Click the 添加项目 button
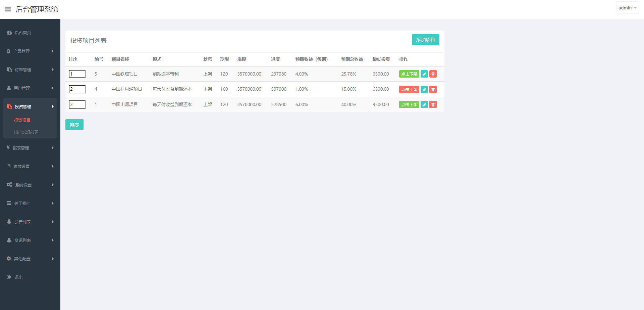The image size is (644, 310). pyautogui.click(x=425, y=40)
